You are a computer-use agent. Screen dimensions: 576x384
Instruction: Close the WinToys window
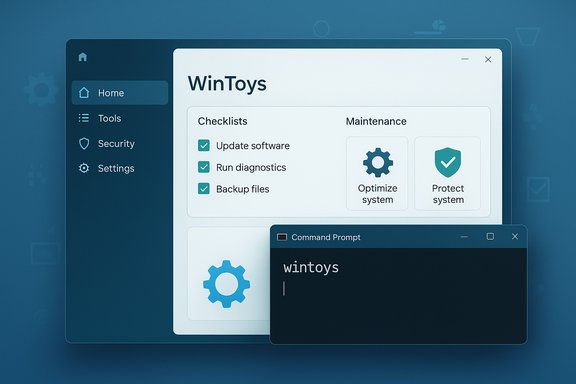point(488,60)
